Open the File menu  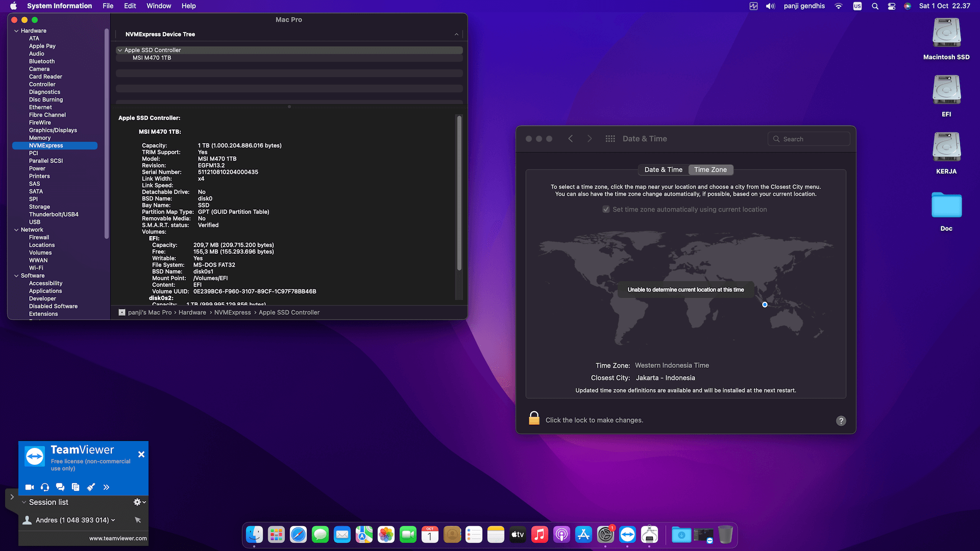pyautogui.click(x=108, y=6)
